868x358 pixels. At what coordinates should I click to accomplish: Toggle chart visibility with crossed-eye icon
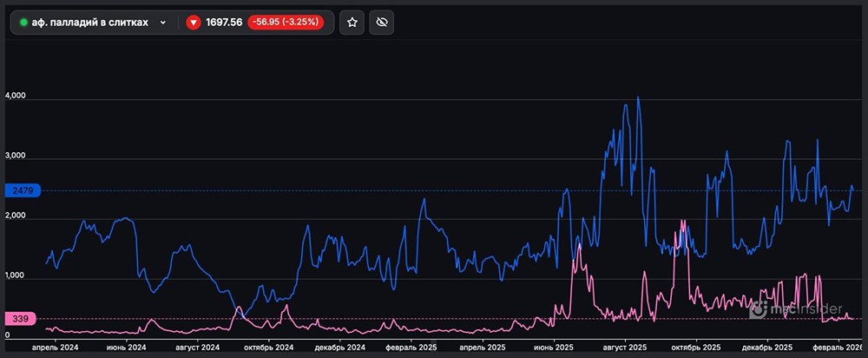point(380,23)
